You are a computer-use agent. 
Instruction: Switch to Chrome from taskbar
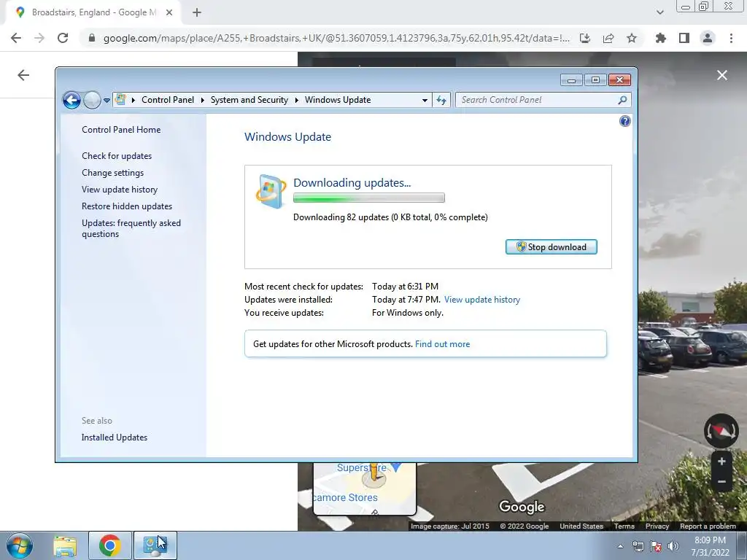point(109,545)
